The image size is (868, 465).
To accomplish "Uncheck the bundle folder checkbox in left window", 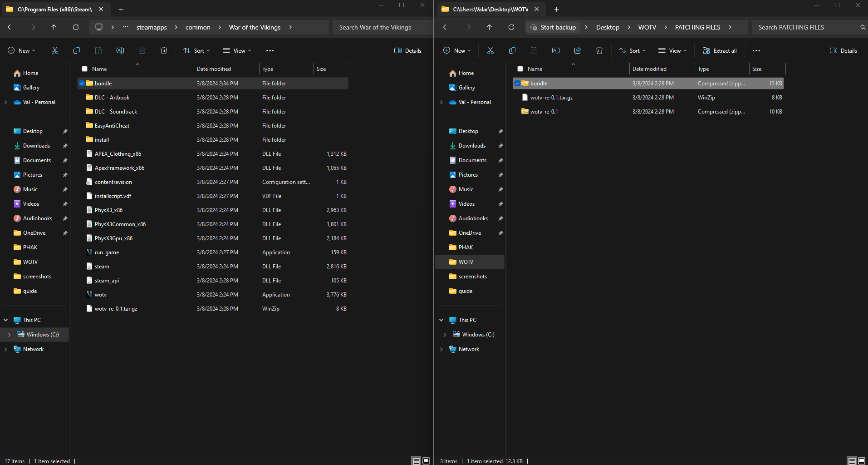I will pyautogui.click(x=82, y=84).
